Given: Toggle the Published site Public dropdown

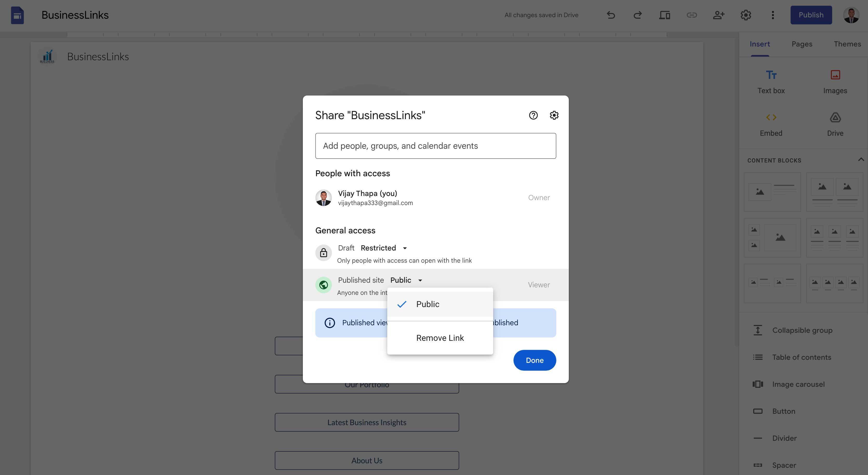Looking at the screenshot, I should click(406, 280).
